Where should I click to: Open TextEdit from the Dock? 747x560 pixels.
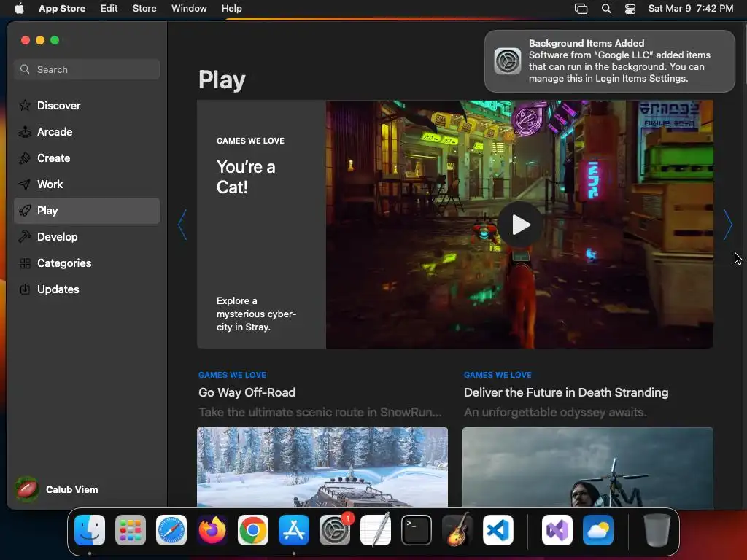pos(376,530)
